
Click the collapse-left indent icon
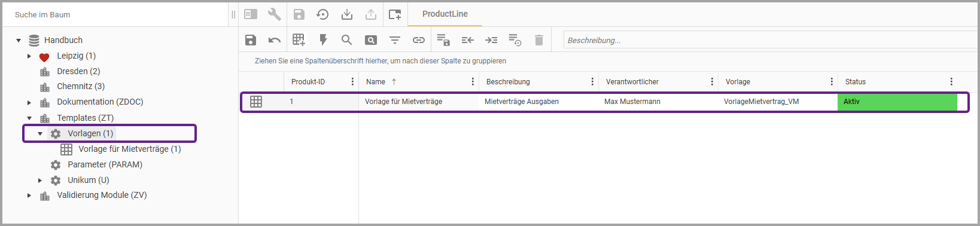click(467, 40)
